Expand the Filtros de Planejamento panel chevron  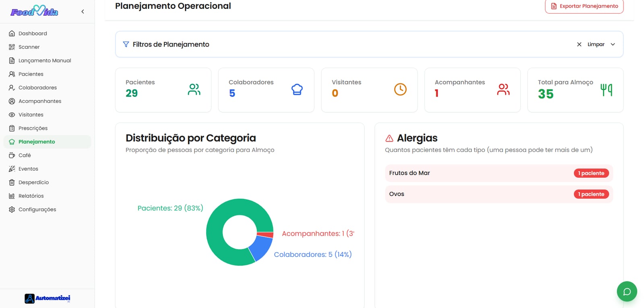613,44
